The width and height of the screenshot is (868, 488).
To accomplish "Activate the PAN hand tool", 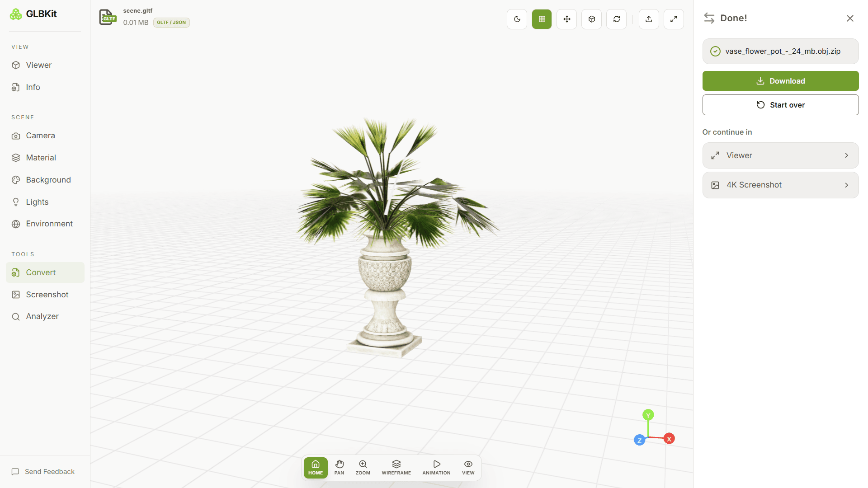I will [339, 468].
